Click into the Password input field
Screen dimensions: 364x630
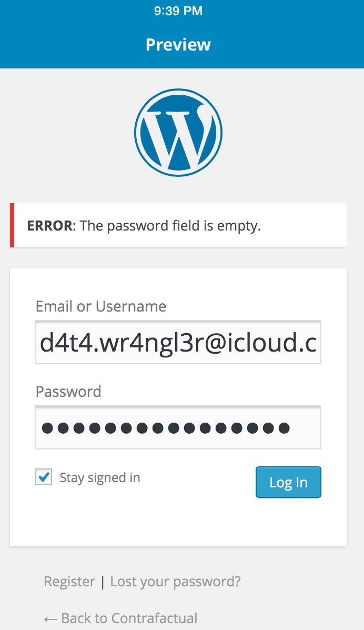click(178, 427)
